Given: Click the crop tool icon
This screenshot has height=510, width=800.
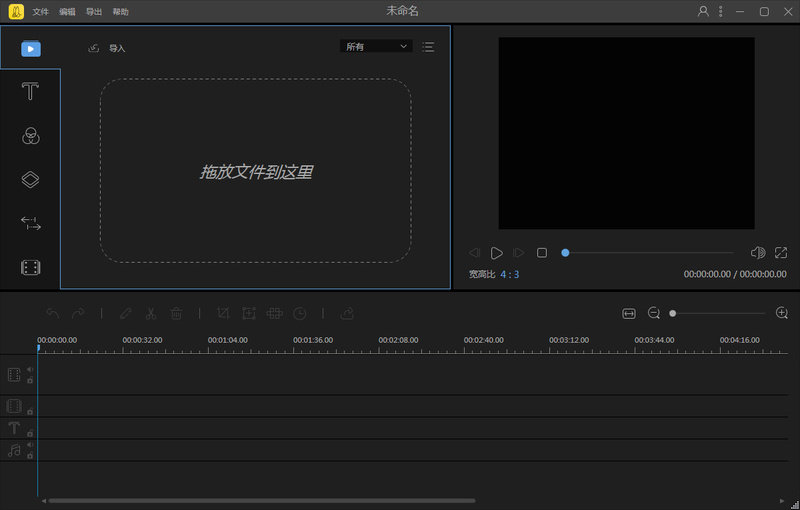Looking at the screenshot, I should click(x=223, y=313).
